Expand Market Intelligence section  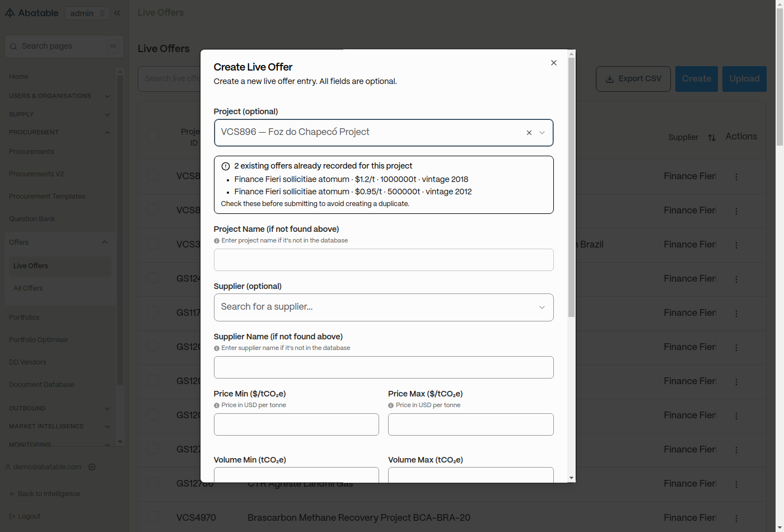click(59, 426)
